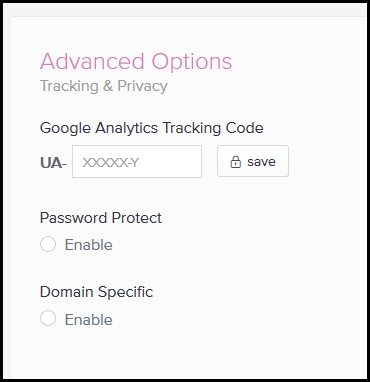Click the Google Analytics Tracking Code label
Screen dimensions: 370x382
click(x=152, y=128)
